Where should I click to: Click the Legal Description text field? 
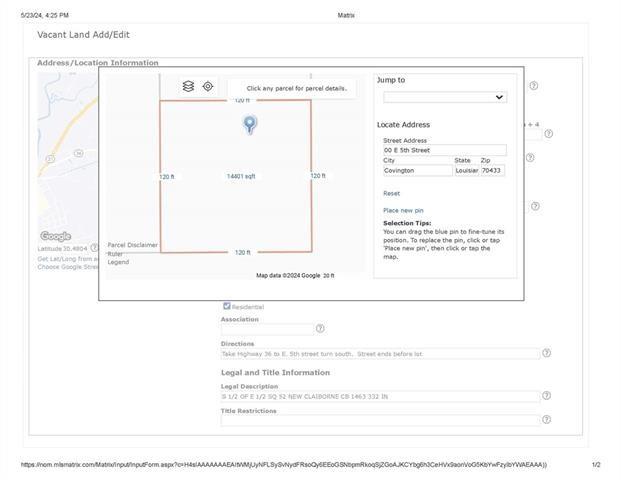[379, 397]
